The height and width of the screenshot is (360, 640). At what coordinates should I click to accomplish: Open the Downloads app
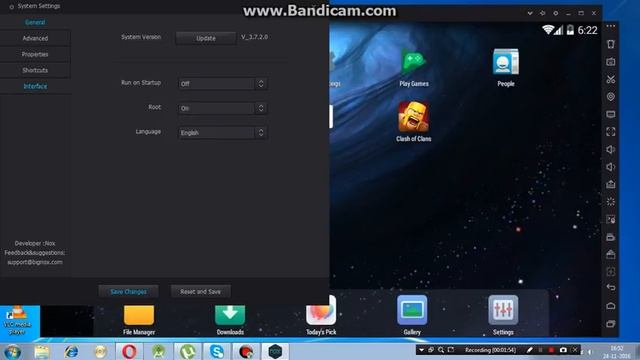[230, 320]
